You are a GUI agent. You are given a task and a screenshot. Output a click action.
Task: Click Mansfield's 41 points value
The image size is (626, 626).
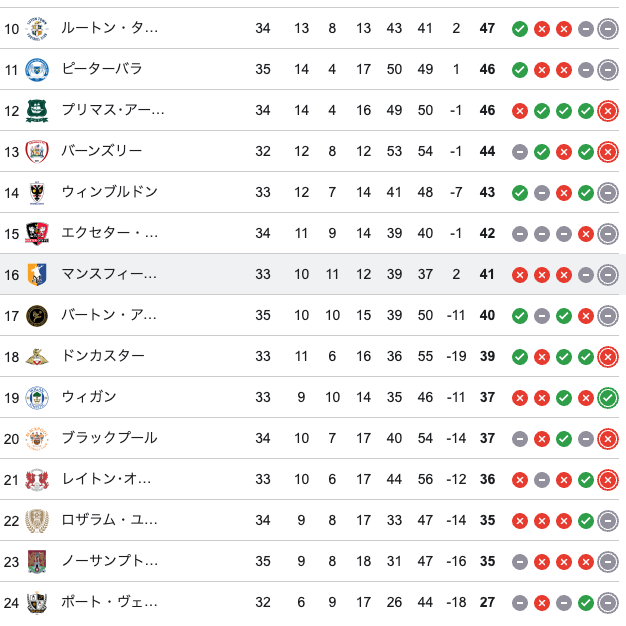[487, 274]
